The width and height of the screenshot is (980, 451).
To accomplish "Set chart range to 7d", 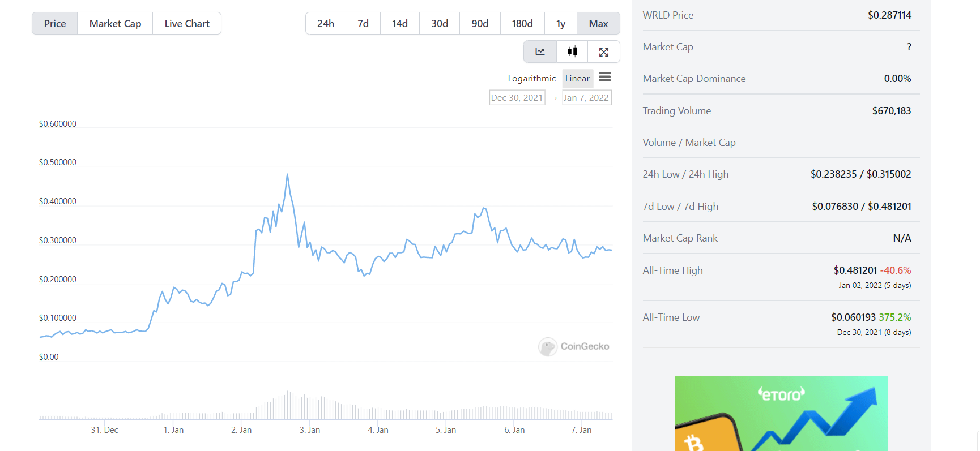I will point(363,24).
